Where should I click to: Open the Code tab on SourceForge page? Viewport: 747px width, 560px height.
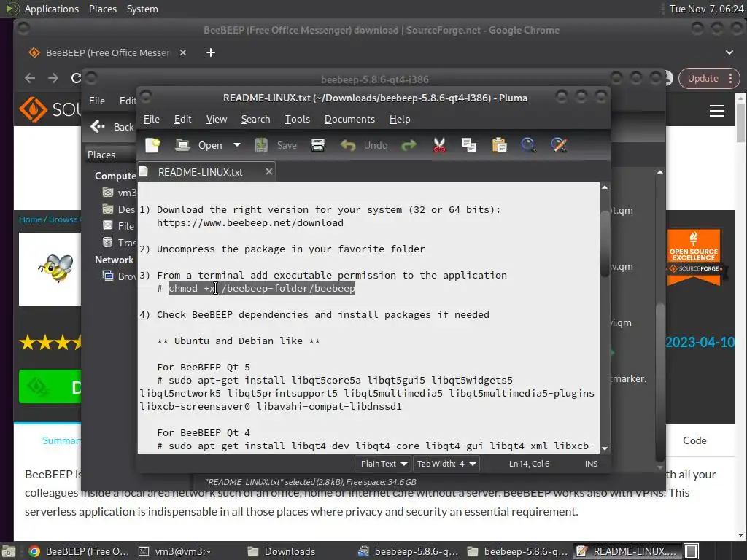pyautogui.click(x=694, y=440)
